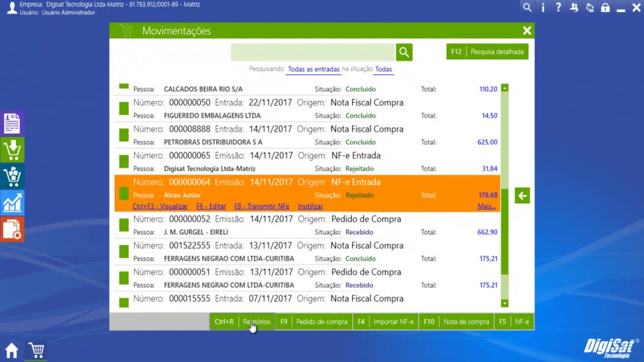Open the cart with boxes sidebar icon
Screen dimensions: 644x362
12,176
